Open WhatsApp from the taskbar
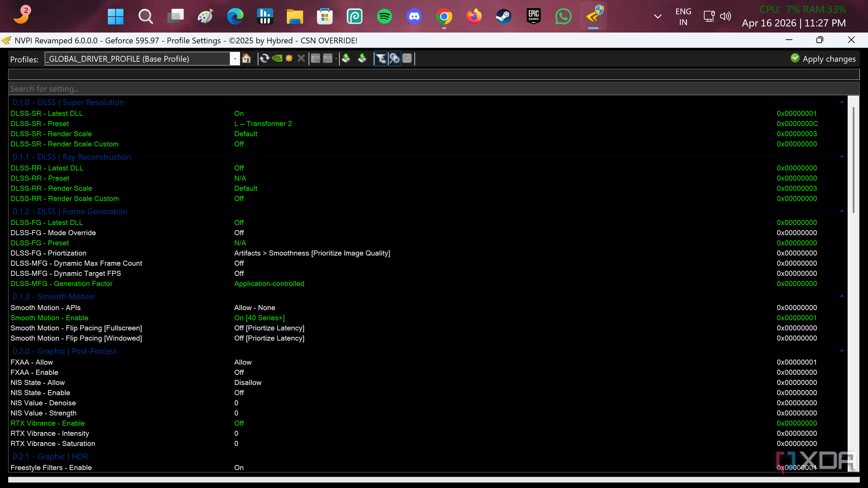This screenshot has width=868, height=488. (x=563, y=16)
